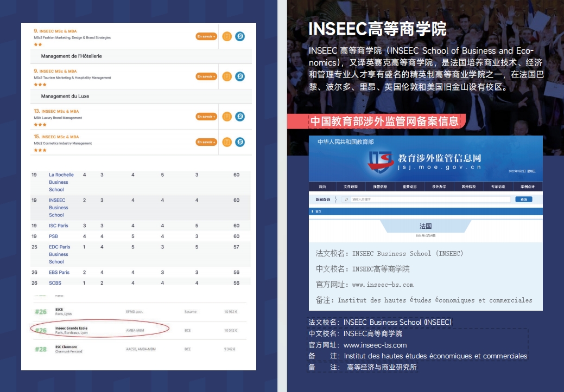Open the orange clipboard icon for Luxury Brand Management
Image resolution: width=564 pixels, height=392 pixels.
(226, 117)
